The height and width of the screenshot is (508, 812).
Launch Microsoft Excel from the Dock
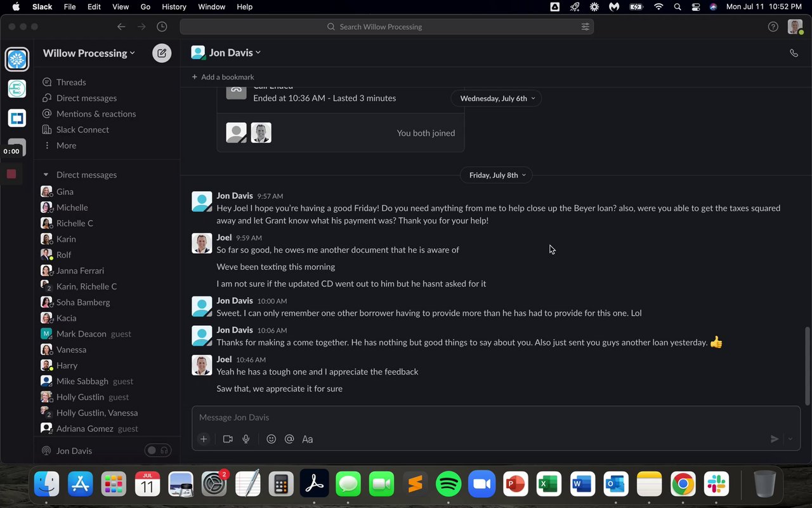(x=549, y=485)
